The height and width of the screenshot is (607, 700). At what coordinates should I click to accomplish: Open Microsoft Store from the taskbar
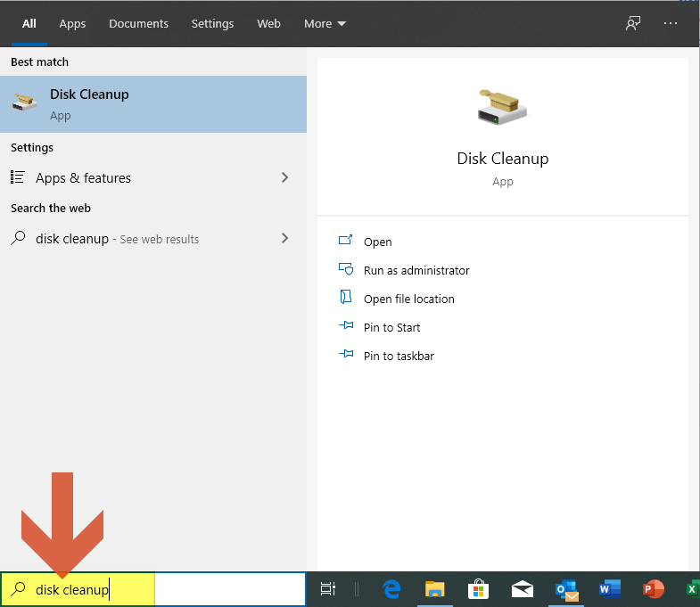click(478, 589)
